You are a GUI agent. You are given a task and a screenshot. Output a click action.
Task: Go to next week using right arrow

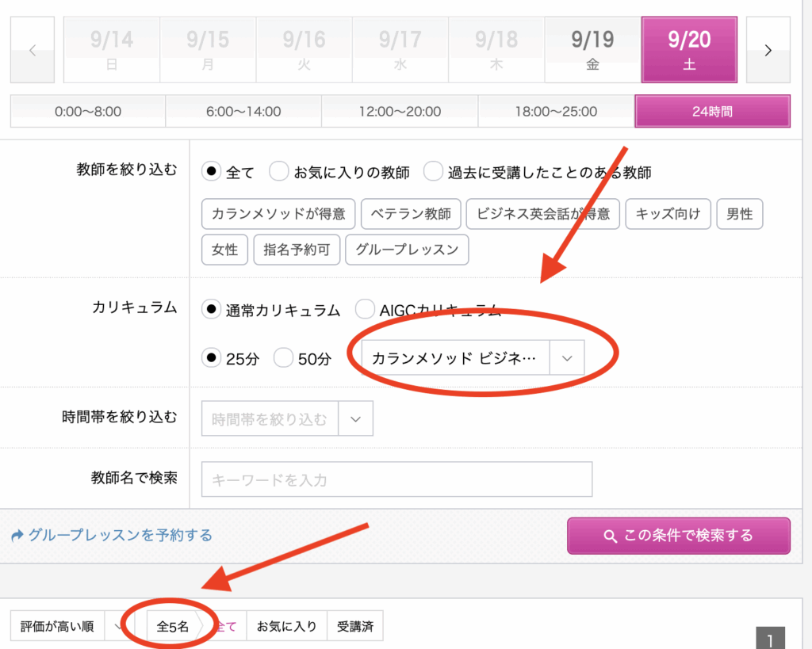(768, 50)
